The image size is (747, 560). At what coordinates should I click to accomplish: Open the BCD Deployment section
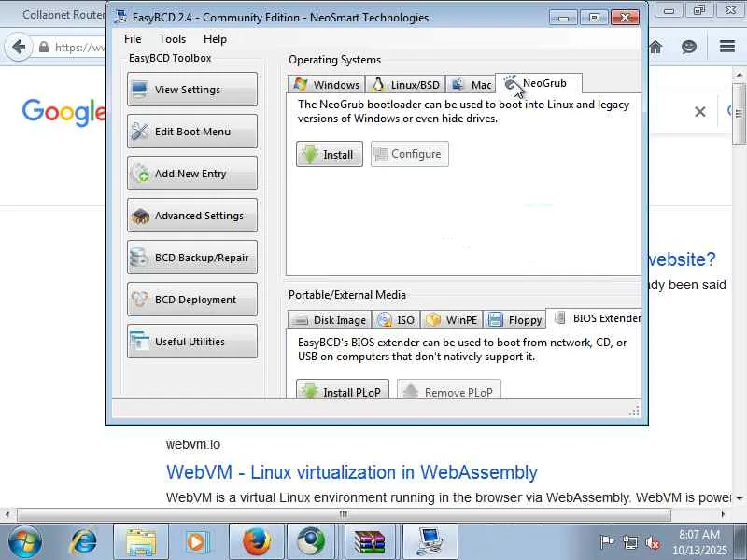(192, 299)
